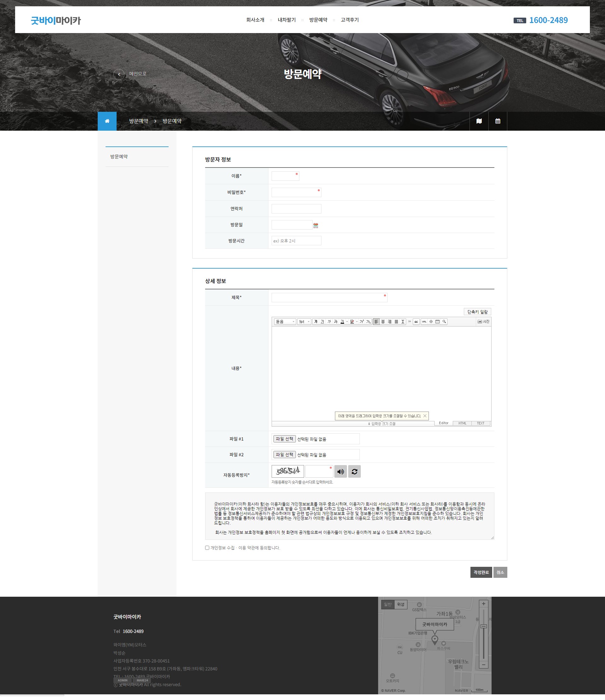Switch the editor to TEXT mode
The width and height of the screenshot is (605, 700).
tap(481, 423)
